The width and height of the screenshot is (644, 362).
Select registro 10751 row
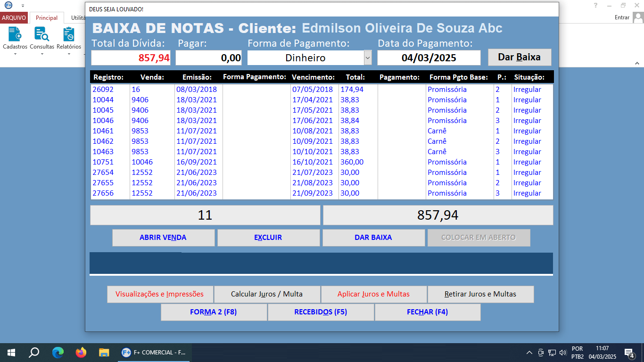click(x=322, y=162)
